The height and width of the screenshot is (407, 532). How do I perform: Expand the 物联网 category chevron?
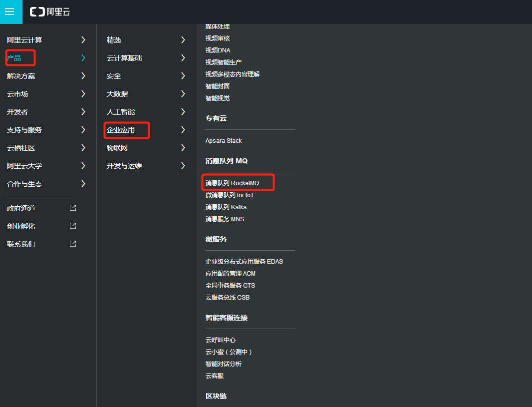183,148
